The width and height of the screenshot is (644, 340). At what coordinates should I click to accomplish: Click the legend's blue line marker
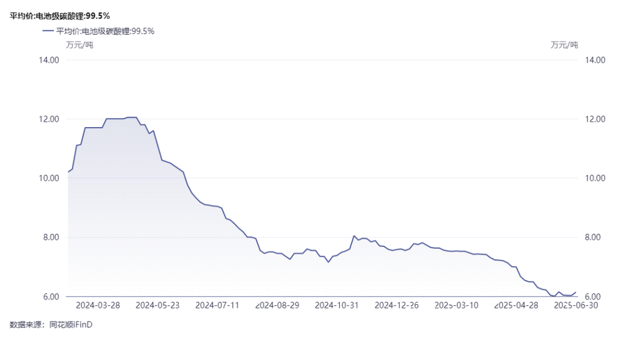(x=47, y=31)
